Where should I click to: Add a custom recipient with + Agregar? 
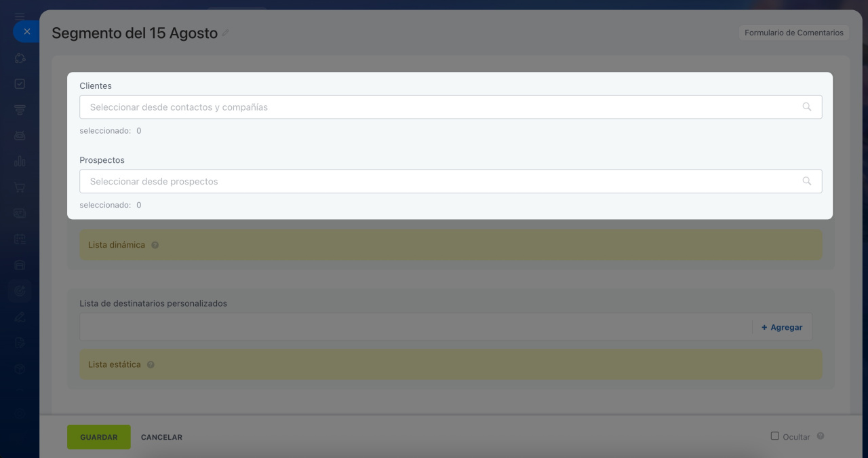782,327
